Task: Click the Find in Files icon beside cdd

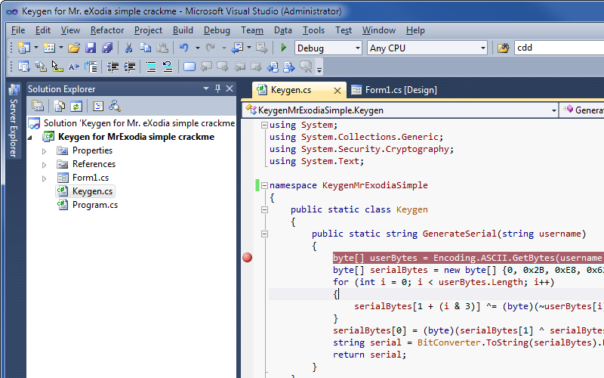Action: (x=503, y=48)
